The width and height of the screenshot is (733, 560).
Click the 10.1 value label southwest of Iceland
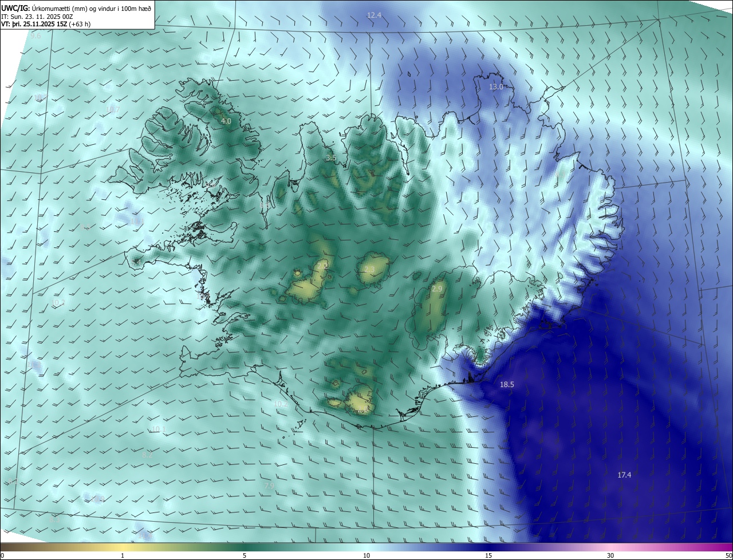click(x=159, y=429)
